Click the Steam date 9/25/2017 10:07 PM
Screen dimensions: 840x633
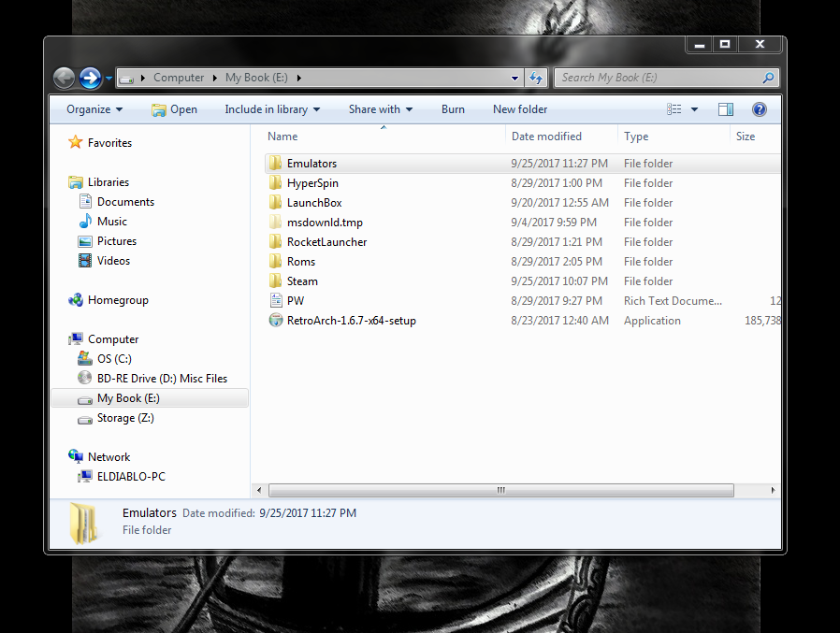pyautogui.click(x=558, y=281)
